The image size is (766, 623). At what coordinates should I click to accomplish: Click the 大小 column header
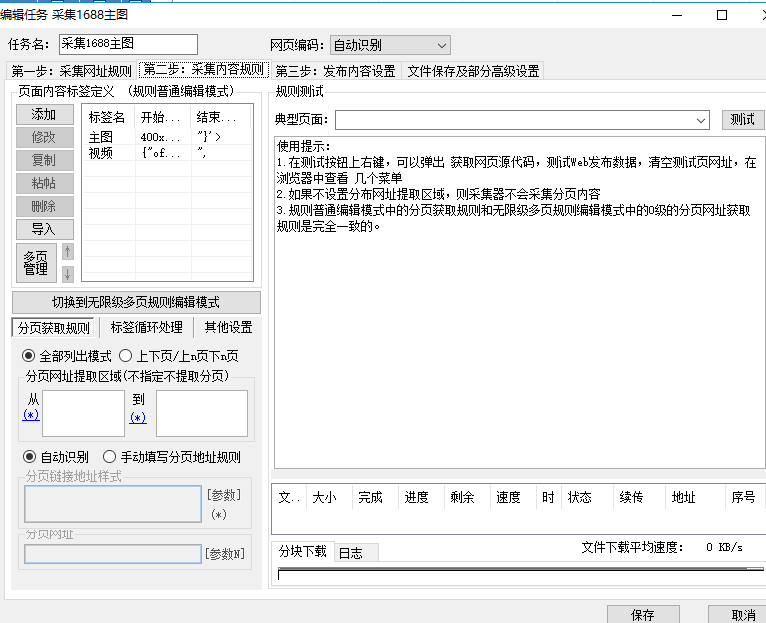[x=329, y=497]
